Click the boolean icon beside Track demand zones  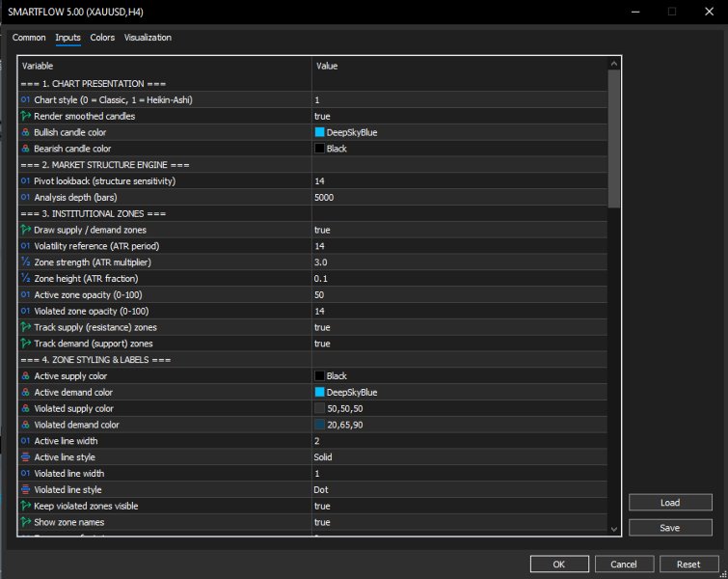[25, 344]
